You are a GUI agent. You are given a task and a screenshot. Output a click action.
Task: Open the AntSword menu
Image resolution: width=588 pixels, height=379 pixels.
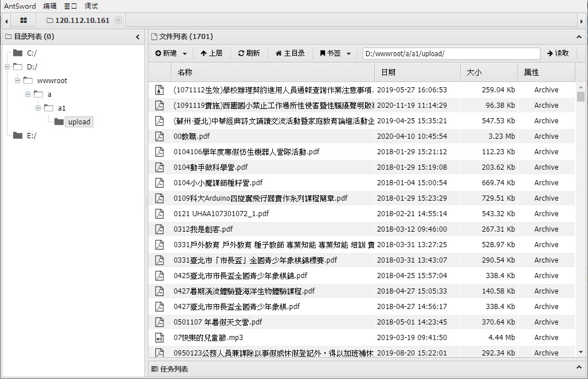coord(20,6)
